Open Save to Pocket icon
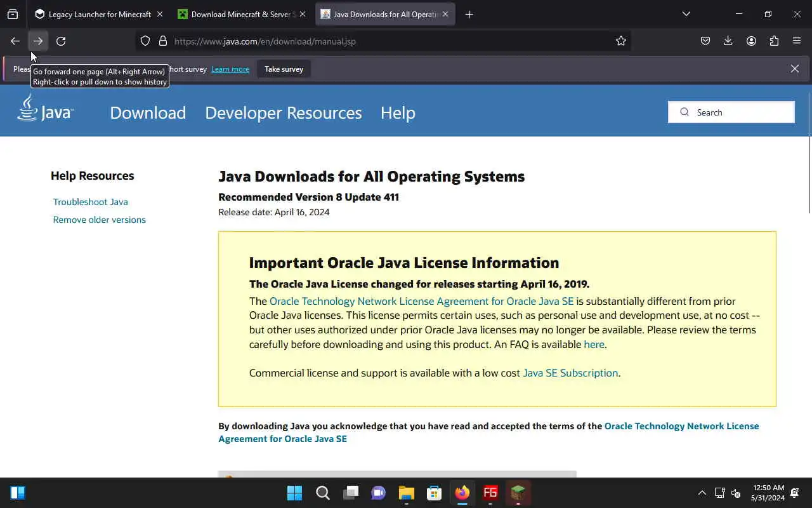Viewport: 812px width, 508px height. coord(705,41)
